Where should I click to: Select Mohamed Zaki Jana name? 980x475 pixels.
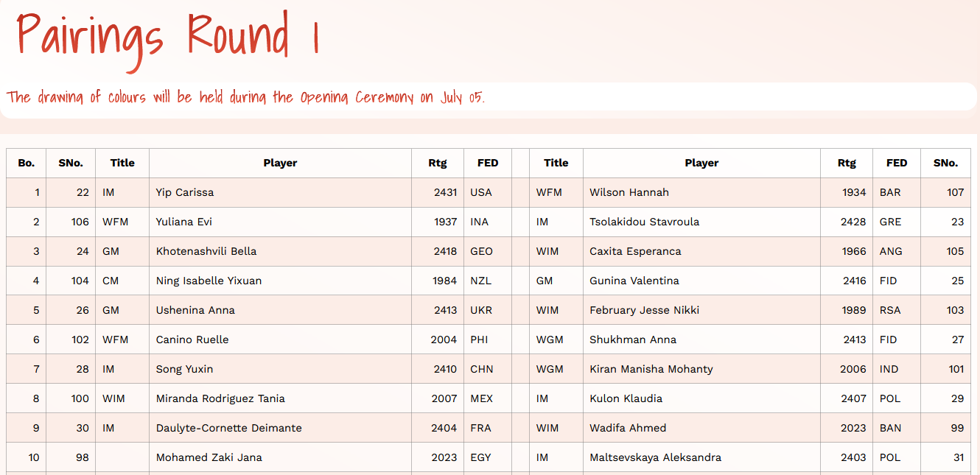209,457
